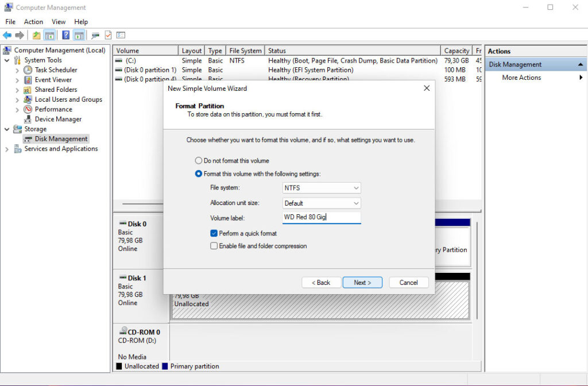Click the Services and Applications icon
Screen dimensions: 588x386
pyautogui.click(x=17, y=149)
